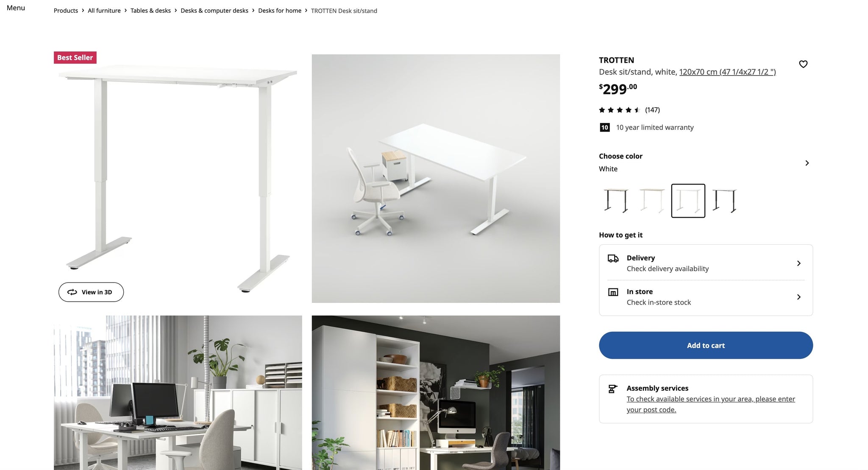Open In store stock chevron

pyautogui.click(x=798, y=297)
